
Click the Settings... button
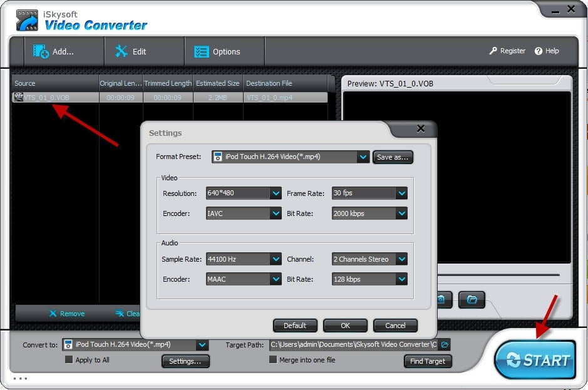tap(185, 361)
